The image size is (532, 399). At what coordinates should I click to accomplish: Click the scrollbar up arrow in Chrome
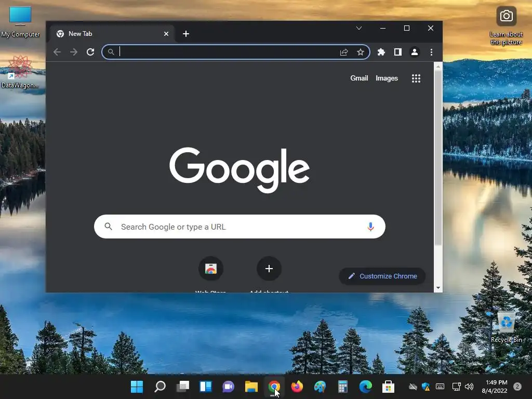pos(438,66)
